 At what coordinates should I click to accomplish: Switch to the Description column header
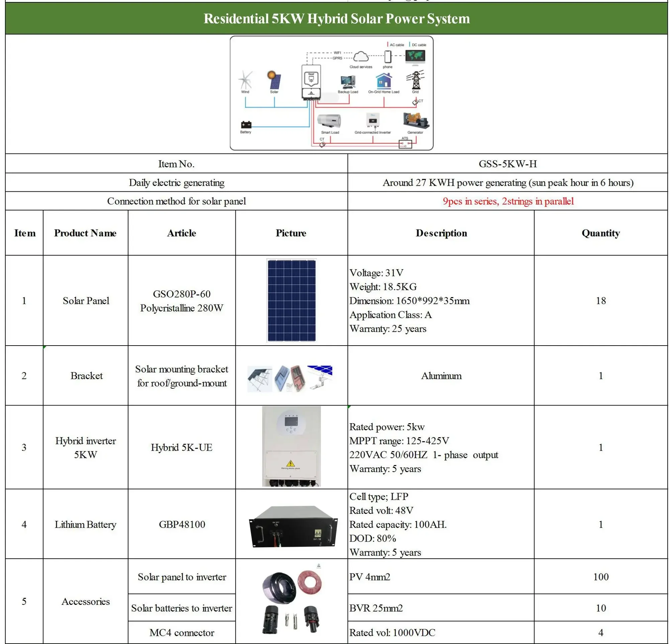tap(442, 233)
